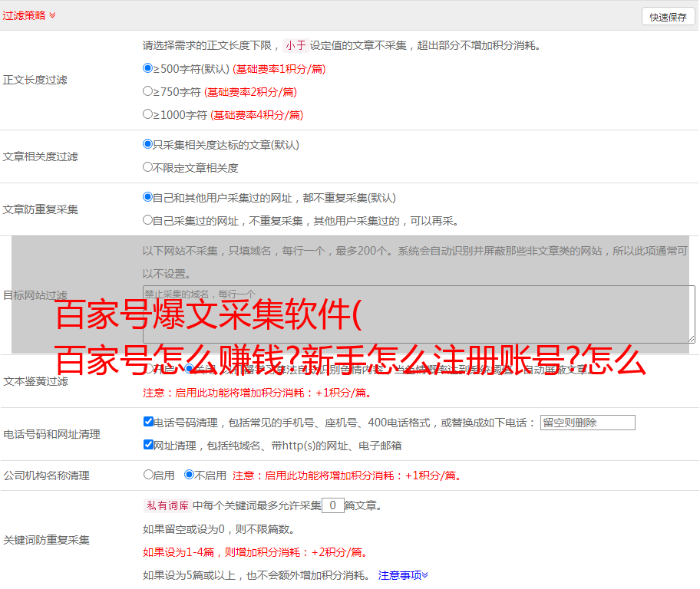Click the 过滤策略 heading text
Image resolution: width=700 pixels, height=589 pixels.
[24, 15]
